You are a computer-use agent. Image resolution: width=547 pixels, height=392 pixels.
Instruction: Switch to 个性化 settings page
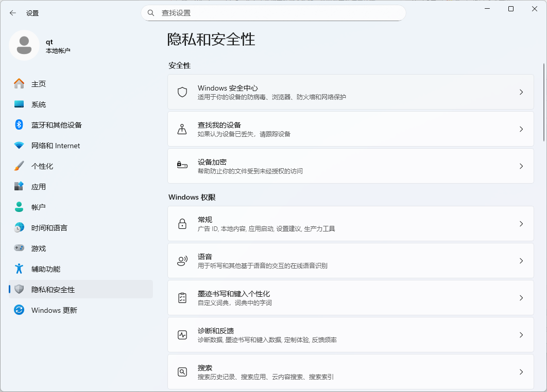(42, 166)
